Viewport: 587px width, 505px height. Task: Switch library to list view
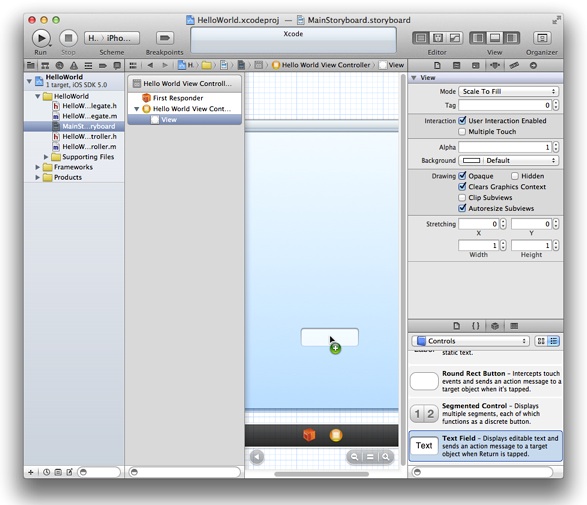click(553, 341)
